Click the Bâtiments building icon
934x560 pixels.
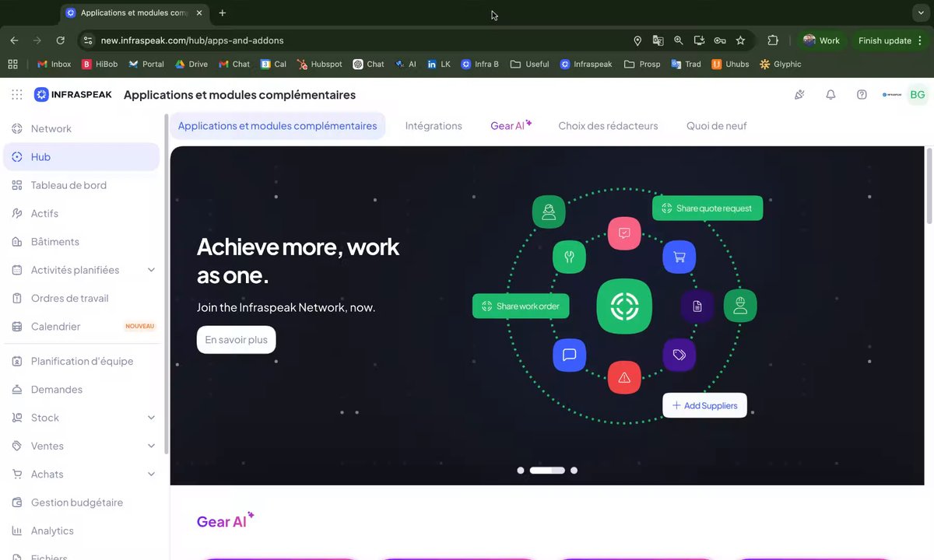(16, 242)
